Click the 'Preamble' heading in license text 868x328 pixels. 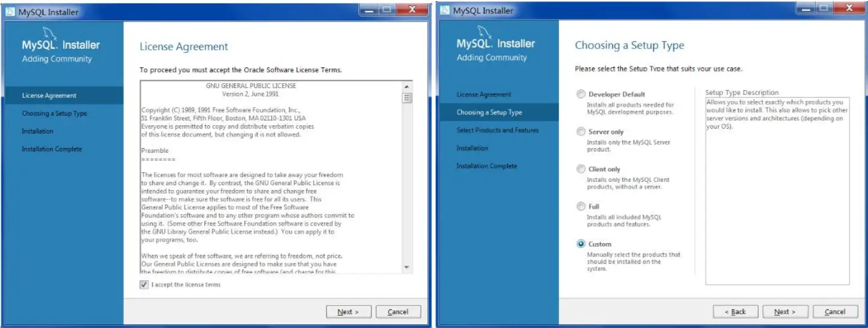[155, 150]
